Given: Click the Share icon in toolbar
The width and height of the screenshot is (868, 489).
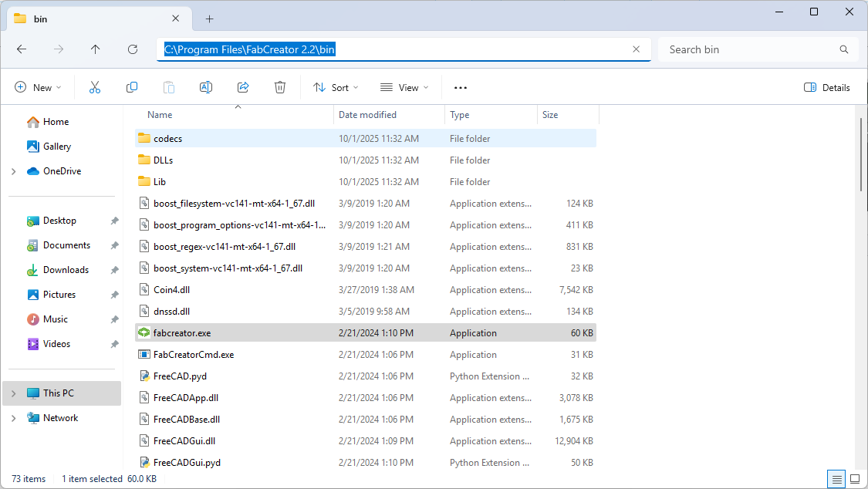Looking at the screenshot, I should click(243, 88).
